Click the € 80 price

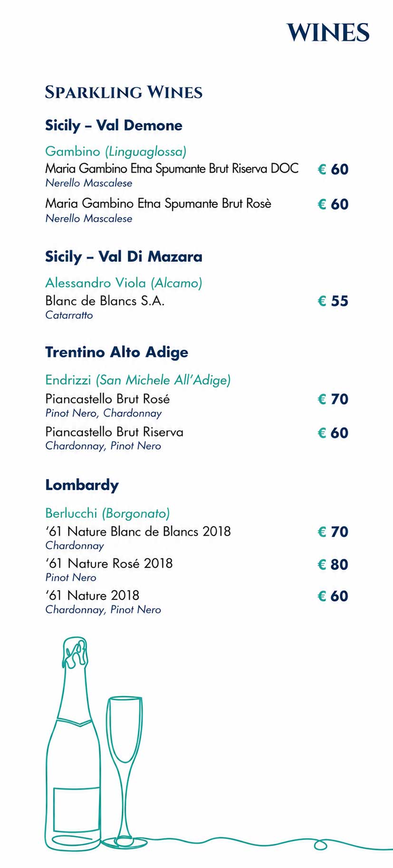click(x=333, y=564)
